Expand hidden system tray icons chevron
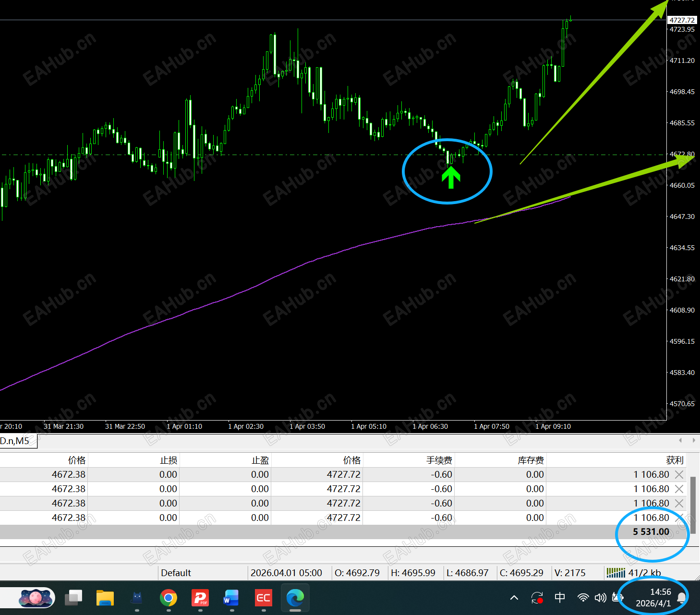This screenshot has width=700, height=615. click(514, 598)
